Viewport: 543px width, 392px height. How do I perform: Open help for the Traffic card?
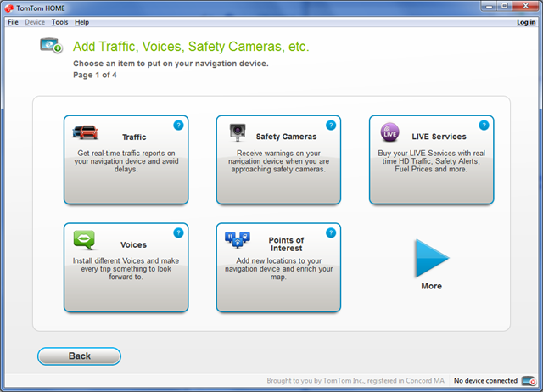tap(178, 126)
